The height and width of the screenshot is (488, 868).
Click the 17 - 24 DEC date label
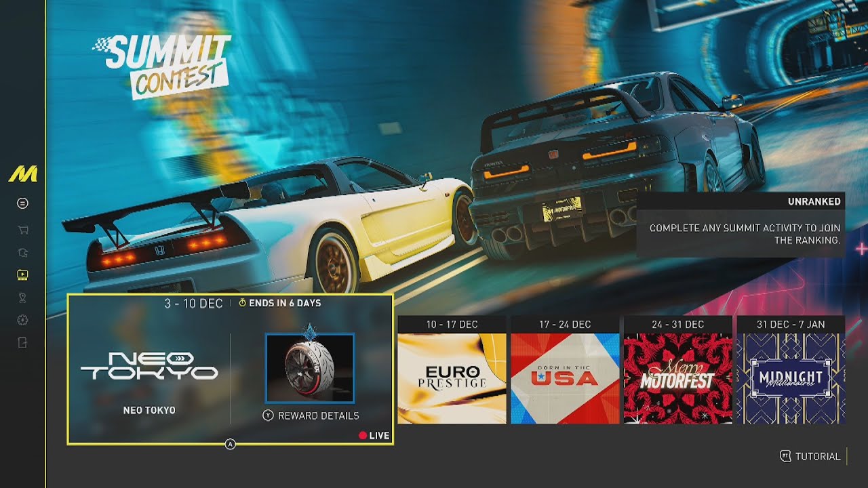pyautogui.click(x=565, y=325)
